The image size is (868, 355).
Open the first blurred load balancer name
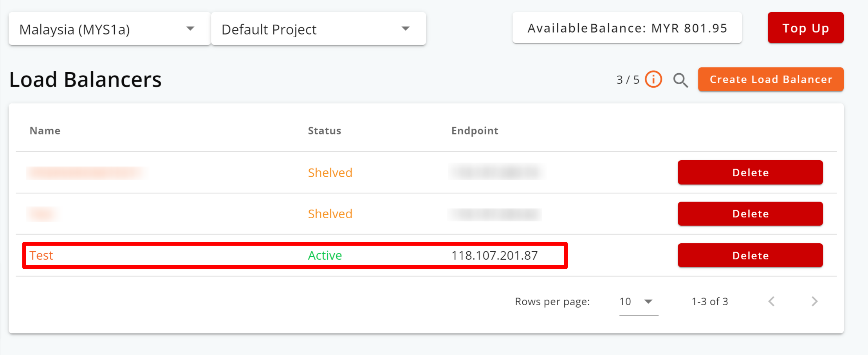pos(87,173)
